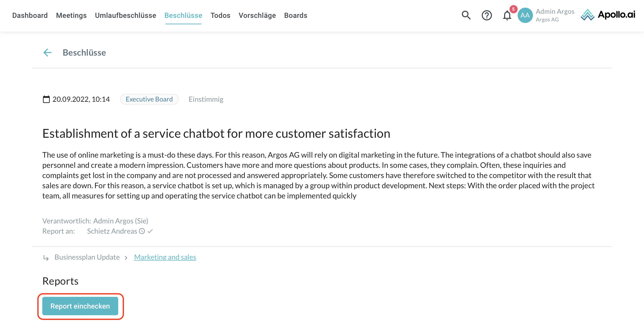Open the help question mark icon
Image resolution: width=644 pixels, height=329 pixels.
pyautogui.click(x=487, y=15)
